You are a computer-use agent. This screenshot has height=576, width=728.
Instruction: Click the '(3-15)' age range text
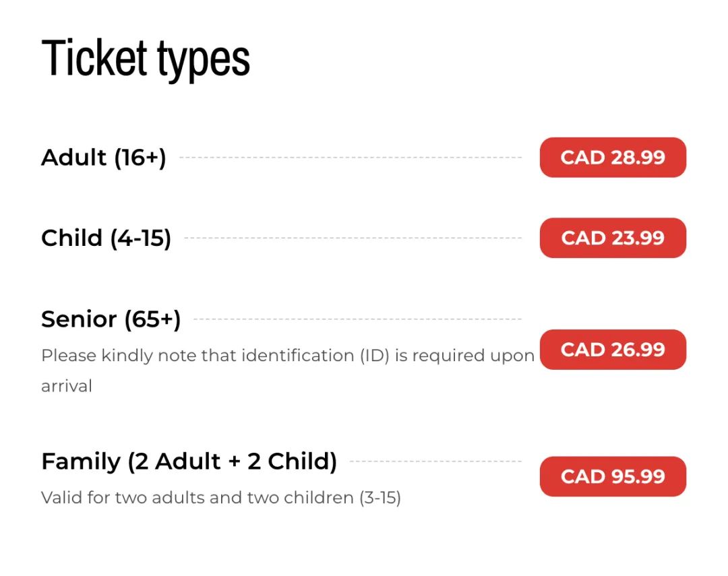[380, 498]
